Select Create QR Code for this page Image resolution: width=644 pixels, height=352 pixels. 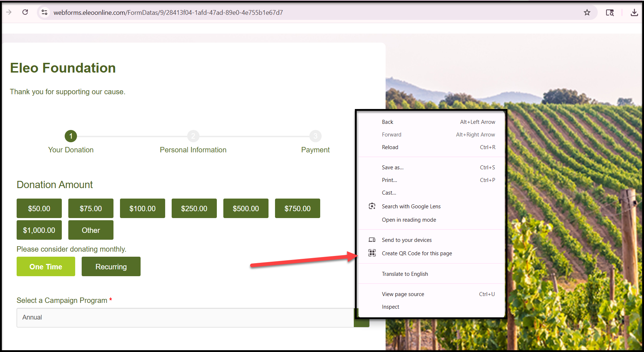pyautogui.click(x=432, y=253)
